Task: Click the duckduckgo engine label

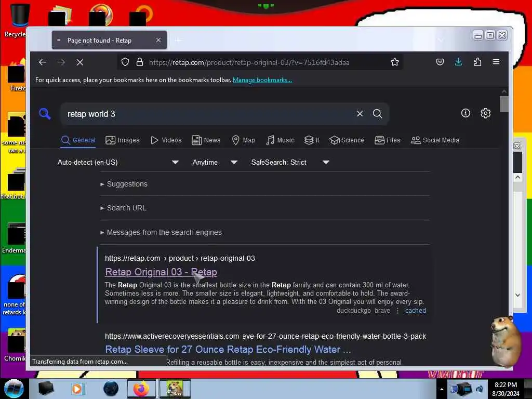Action: tap(353, 311)
